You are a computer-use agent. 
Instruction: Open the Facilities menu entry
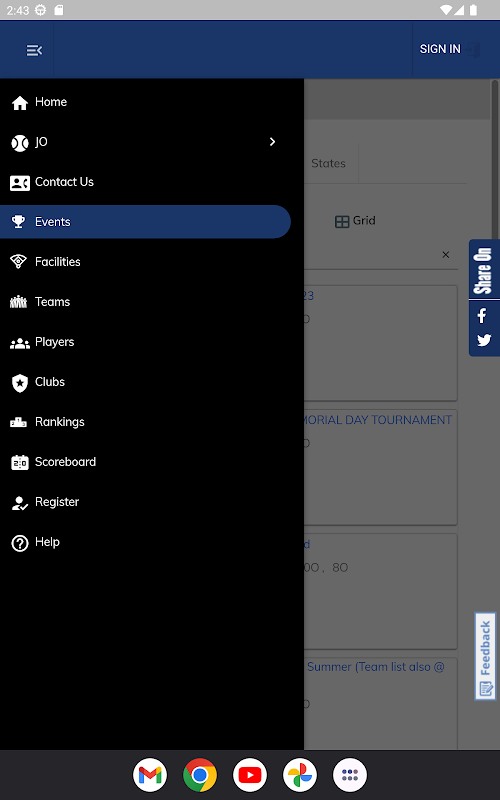(x=145, y=262)
